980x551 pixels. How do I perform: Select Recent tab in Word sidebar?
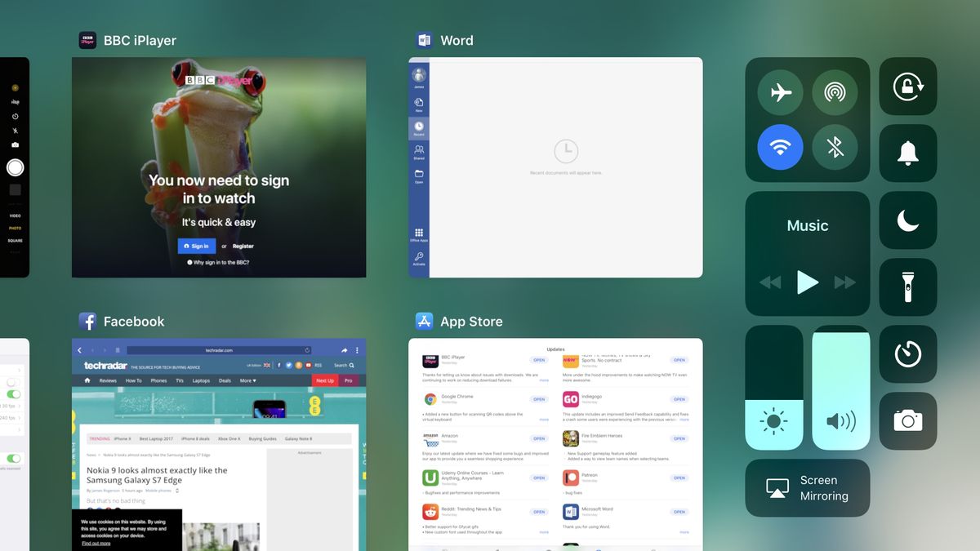(419, 128)
